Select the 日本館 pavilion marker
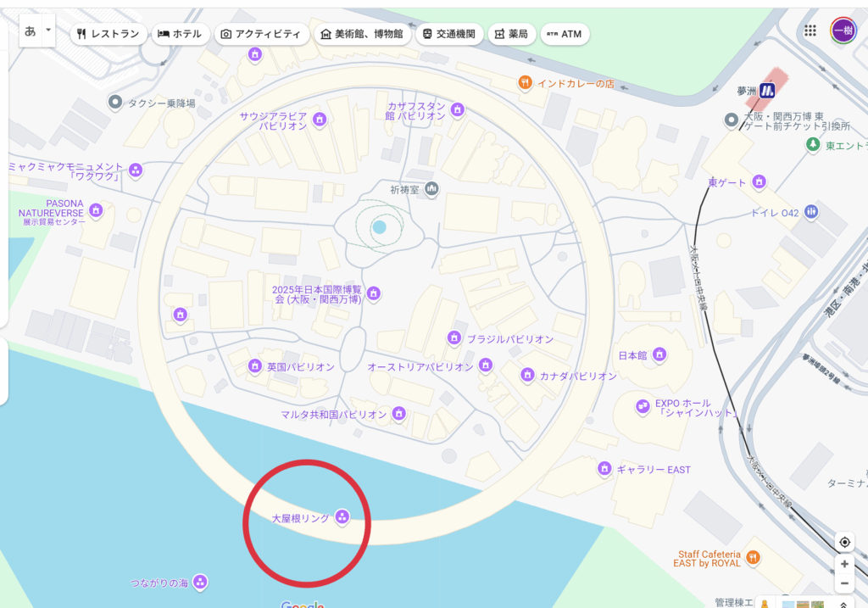 pyautogui.click(x=659, y=354)
